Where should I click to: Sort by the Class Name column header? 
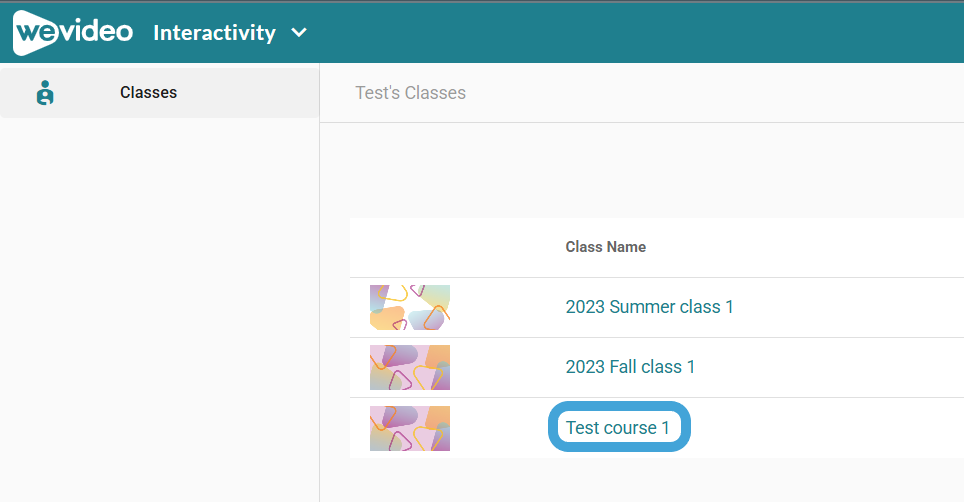tap(606, 247)
